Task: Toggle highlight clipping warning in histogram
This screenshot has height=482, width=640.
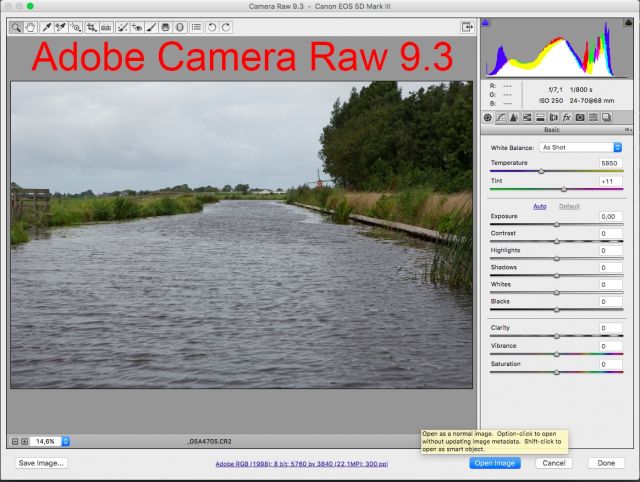Action: (628, 23)
